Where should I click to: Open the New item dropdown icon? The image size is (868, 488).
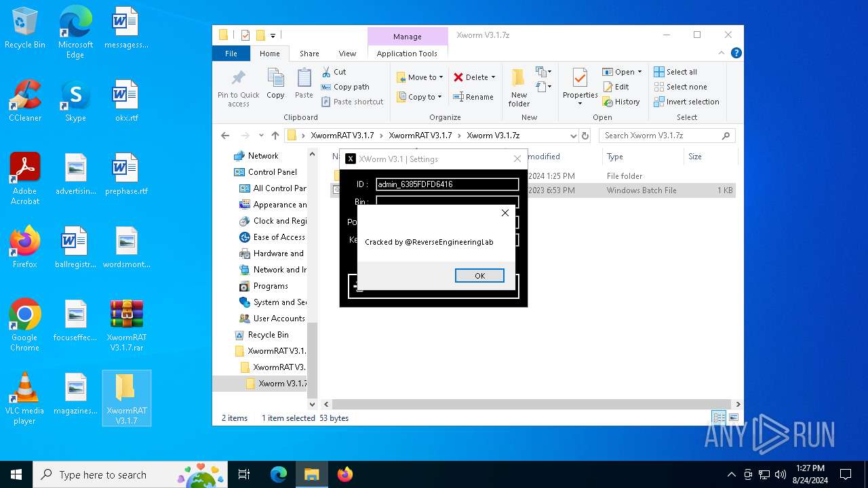point(543,72)
